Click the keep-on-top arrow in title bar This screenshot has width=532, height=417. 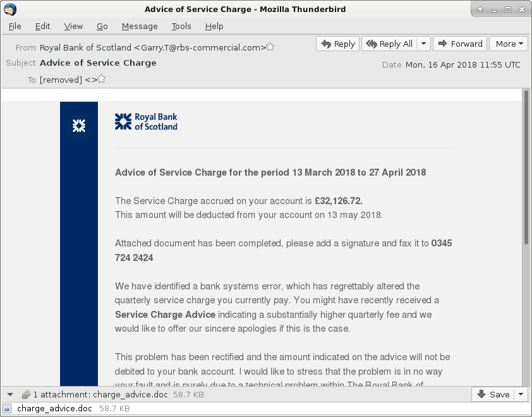(480, 9)
